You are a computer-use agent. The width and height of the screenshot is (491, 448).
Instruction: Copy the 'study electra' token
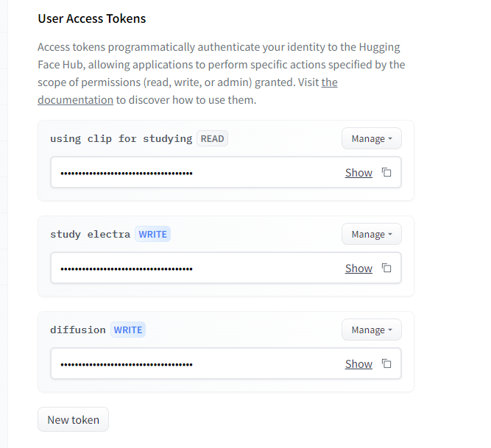pos(386,268)
